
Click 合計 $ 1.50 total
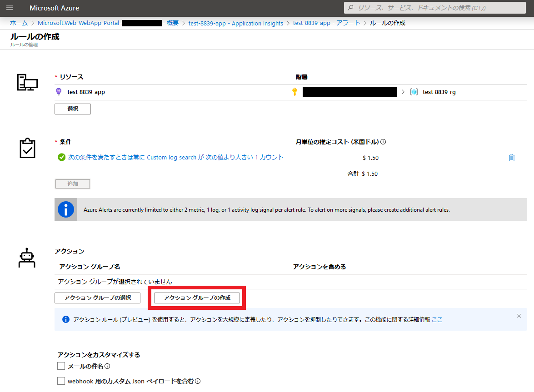(x=362, y=174)
